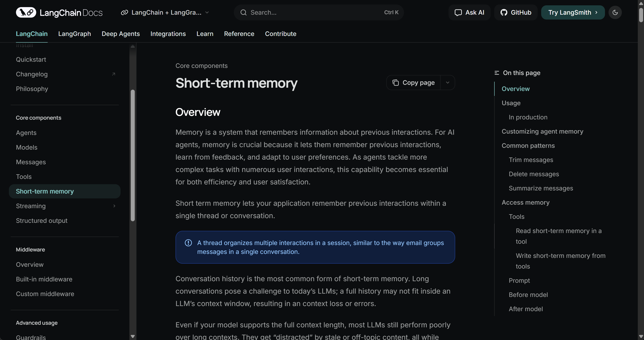Click the page scrollbar thumb at right edge
Viewport: 644px width, 340px height.
[x=641, y=15]
